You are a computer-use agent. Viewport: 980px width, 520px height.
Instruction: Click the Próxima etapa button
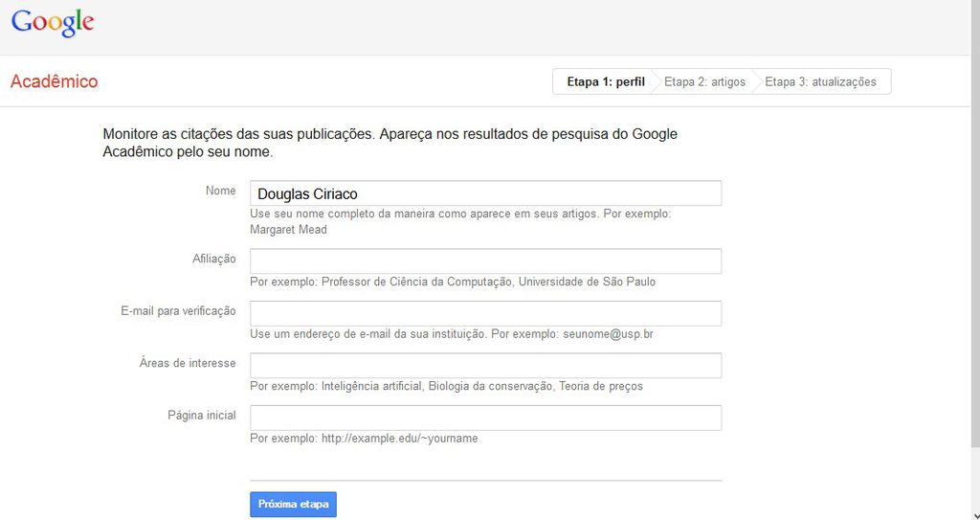tap(293, 505)
